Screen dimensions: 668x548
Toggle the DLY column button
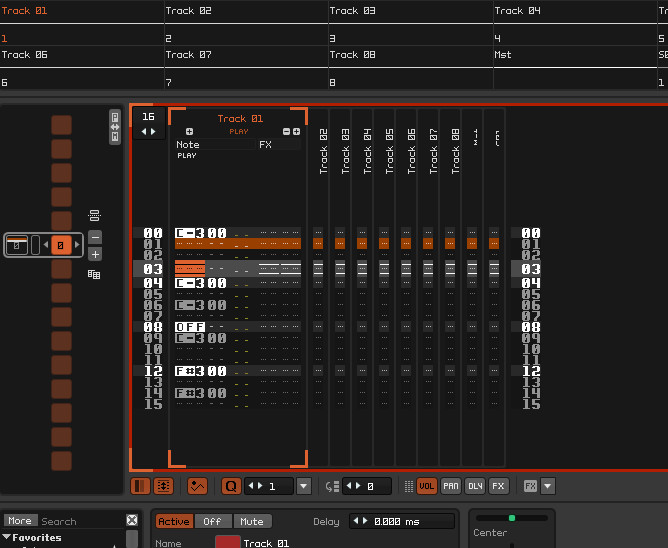tap(475, 486)
